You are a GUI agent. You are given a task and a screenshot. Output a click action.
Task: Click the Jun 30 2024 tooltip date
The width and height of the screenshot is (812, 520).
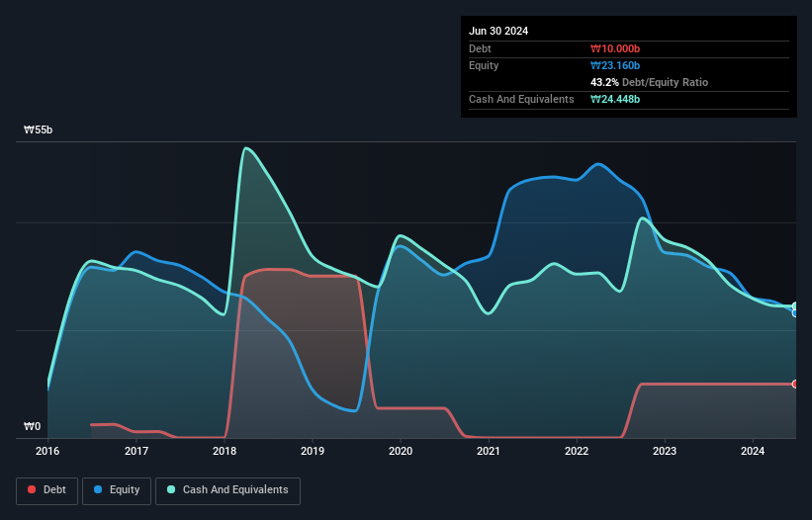coord(498,31)
